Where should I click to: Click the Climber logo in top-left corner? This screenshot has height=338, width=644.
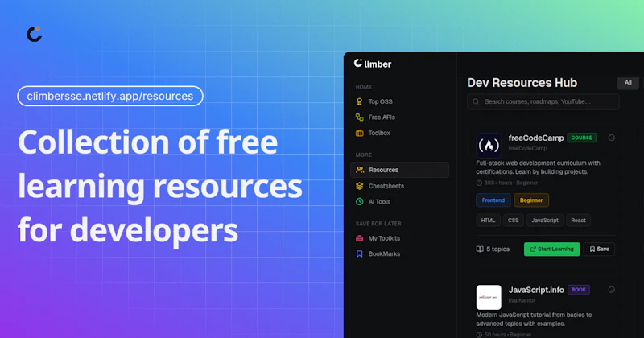35,34
